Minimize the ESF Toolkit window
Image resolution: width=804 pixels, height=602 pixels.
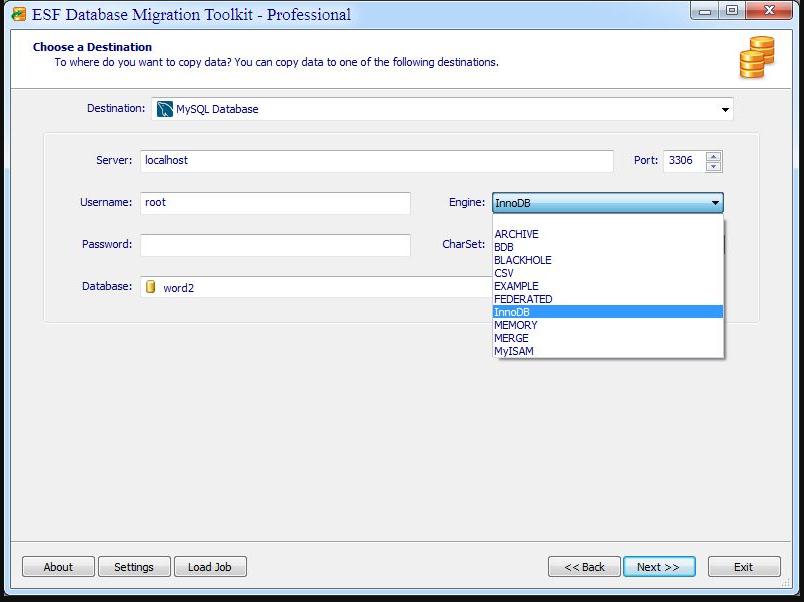point(705,10)
